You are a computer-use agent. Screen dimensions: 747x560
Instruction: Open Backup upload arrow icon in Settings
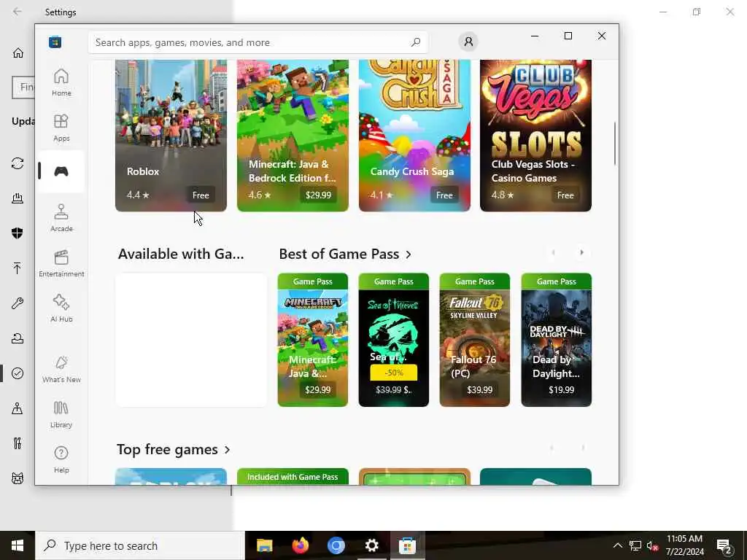click(x=18, y=268)
